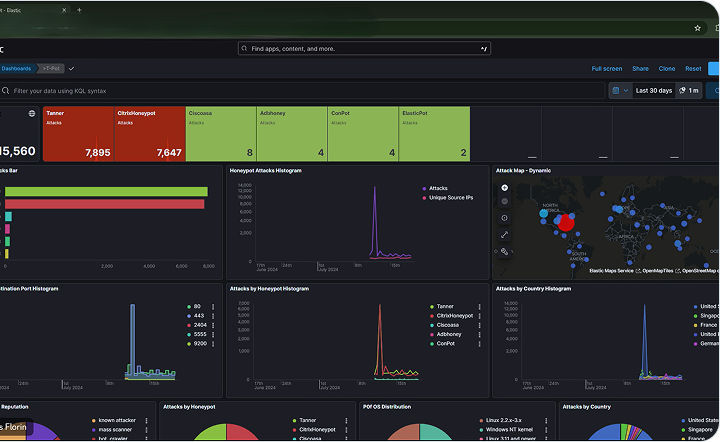Open options for port 443 legend
Viewport: 720px width, 442px height.
pyautogui.click(x=213, y=316)
